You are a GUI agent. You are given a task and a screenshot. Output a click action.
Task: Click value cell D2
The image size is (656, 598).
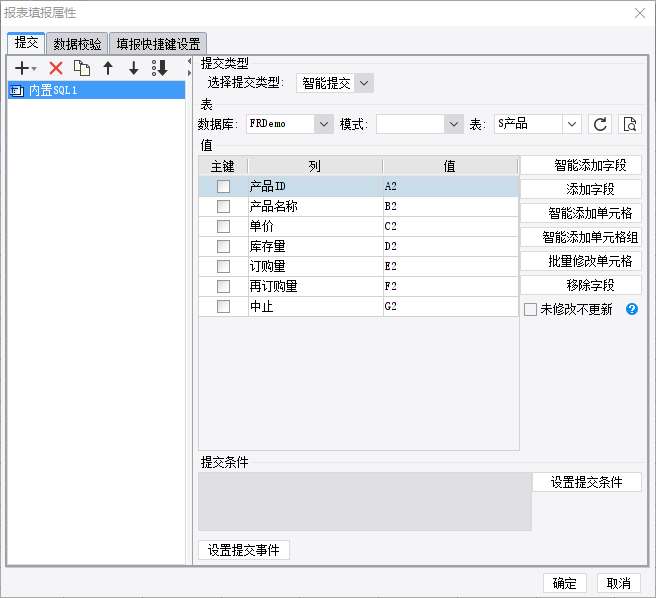pyautogui.click(x=451, y=246)
